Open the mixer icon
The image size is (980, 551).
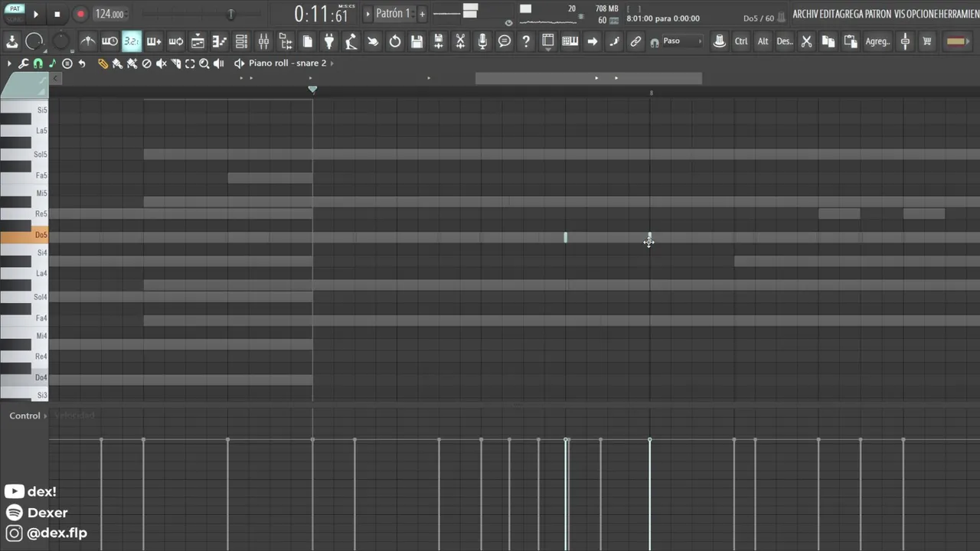(x=263, y=41)
